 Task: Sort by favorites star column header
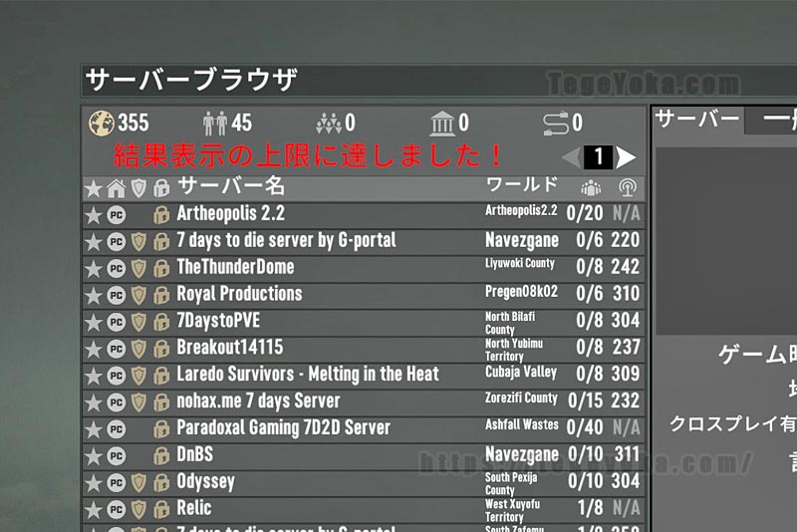pyautogui.click(x=94, y=189)
